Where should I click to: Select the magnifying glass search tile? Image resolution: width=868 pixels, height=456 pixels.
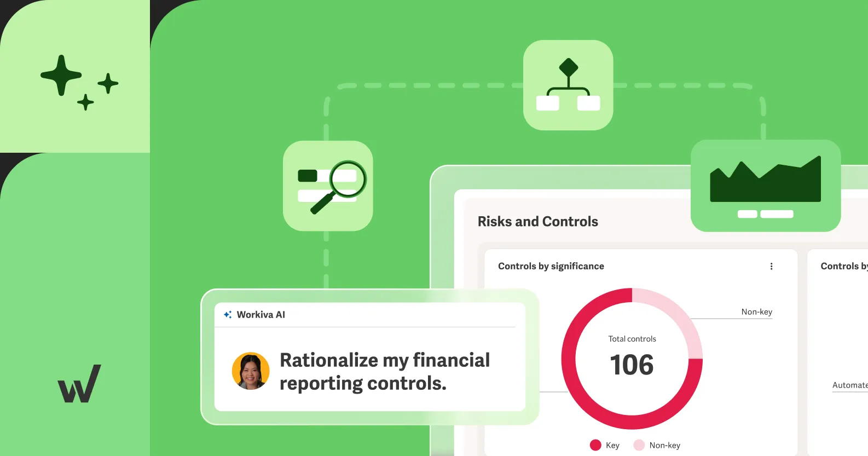point(328,186)
